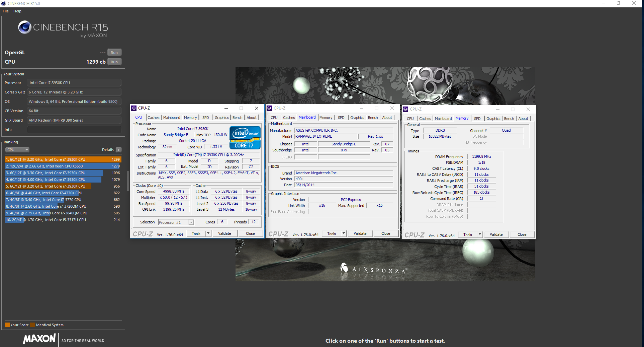
Task: Open Graphics tab in Memory CPU-Z window
Action: pos(493,119)
